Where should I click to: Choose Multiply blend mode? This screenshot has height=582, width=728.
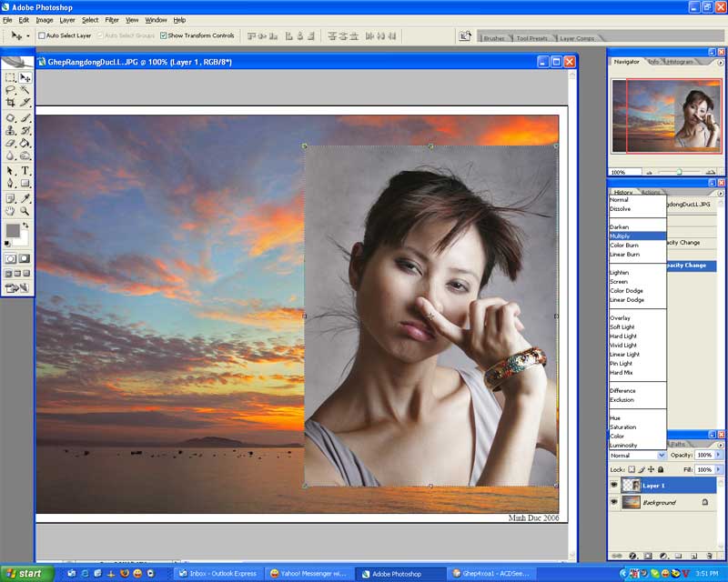[x=638, y=236]
